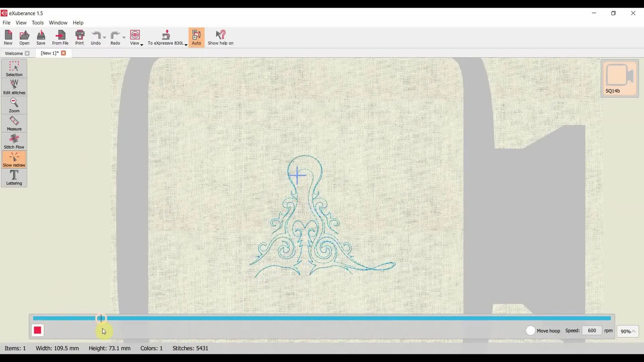Select the Zoom tool

coord(14,105)
